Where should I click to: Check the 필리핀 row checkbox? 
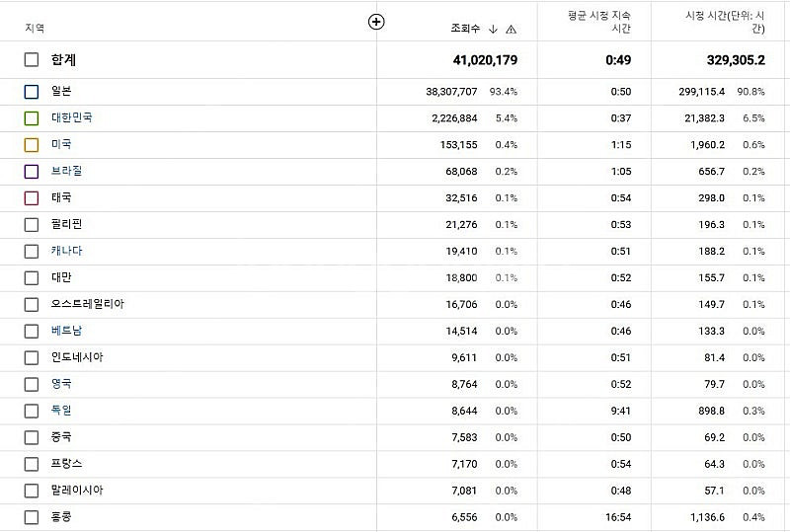pyautogui.click(x=32, y=225)
